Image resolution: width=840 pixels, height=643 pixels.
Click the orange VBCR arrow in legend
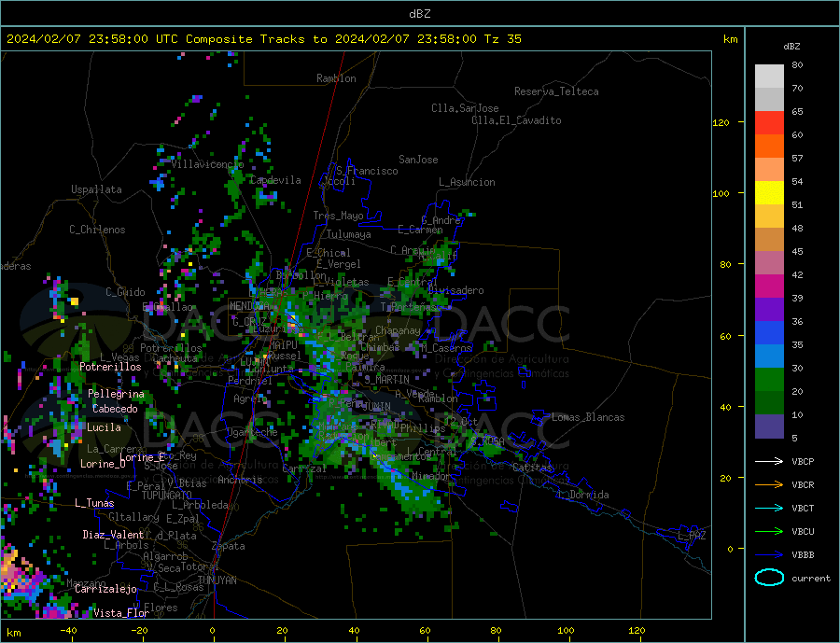[769, 484]
